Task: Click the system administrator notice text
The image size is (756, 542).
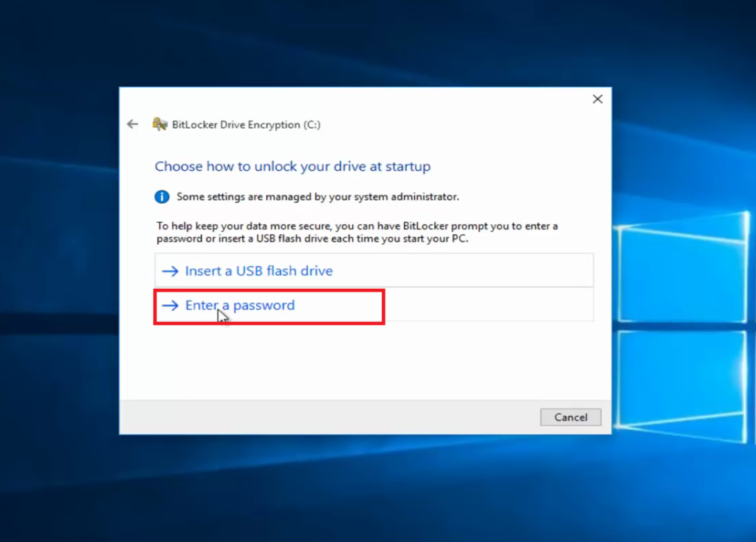Action: 317,196
